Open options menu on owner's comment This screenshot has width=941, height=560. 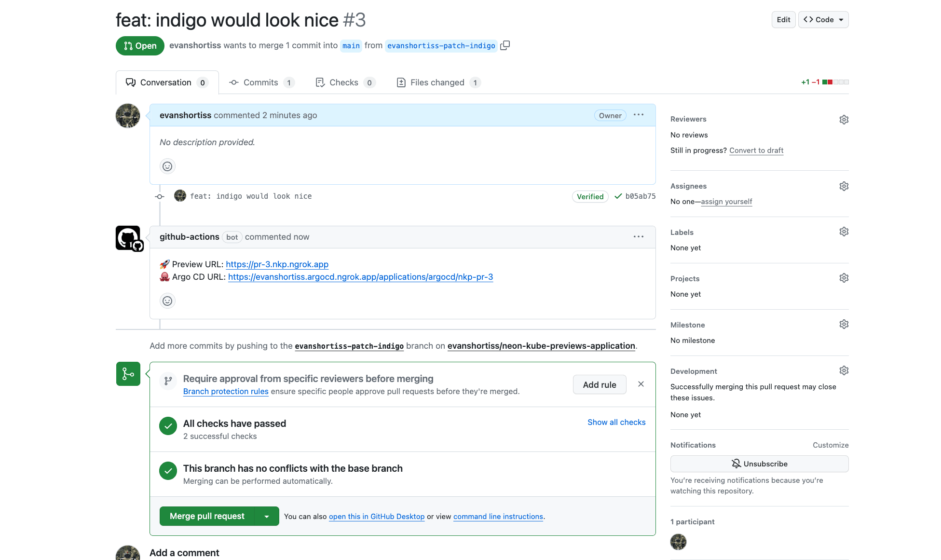click(x=638, y=115)
